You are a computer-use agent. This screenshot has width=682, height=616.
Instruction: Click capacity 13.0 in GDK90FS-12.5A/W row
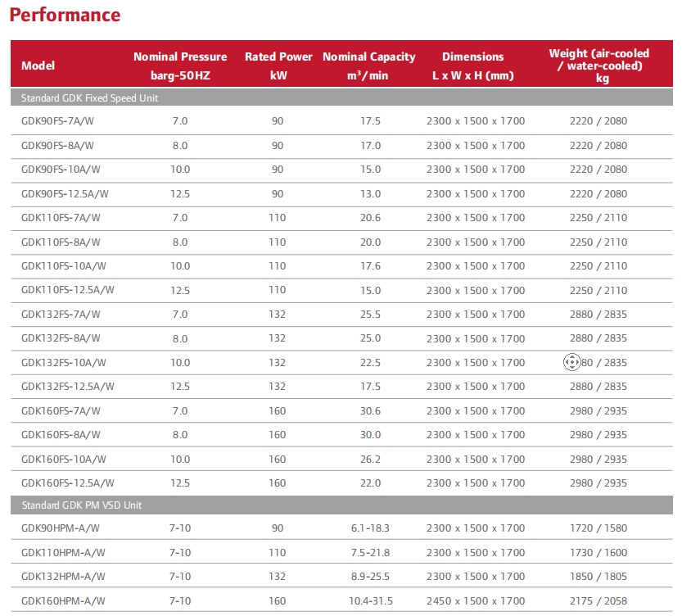pos(370,193)
